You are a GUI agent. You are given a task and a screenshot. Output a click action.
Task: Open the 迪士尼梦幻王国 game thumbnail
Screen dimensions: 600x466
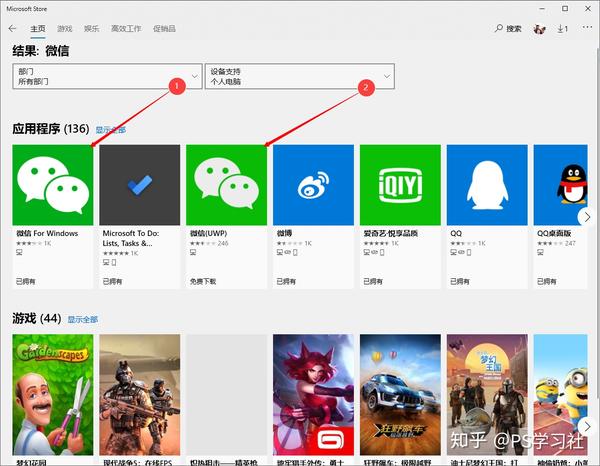[x=487, y=395]
